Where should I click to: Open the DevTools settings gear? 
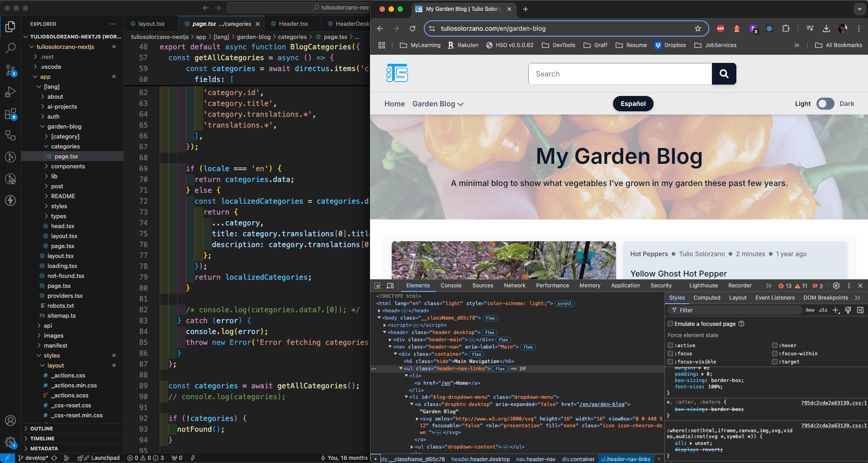pyautogui.click(x=836, y=286)
